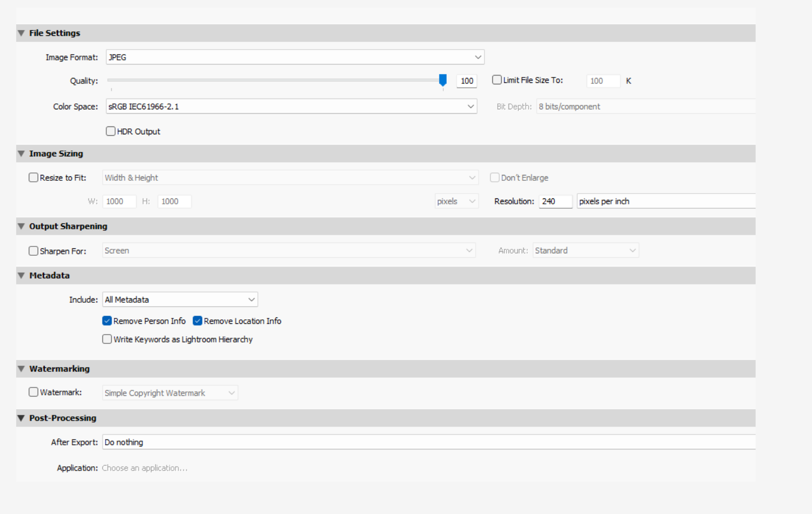Collapse the Watermarking section triangle
Viewport: 812px width, 514px height.
pos(21,369)
